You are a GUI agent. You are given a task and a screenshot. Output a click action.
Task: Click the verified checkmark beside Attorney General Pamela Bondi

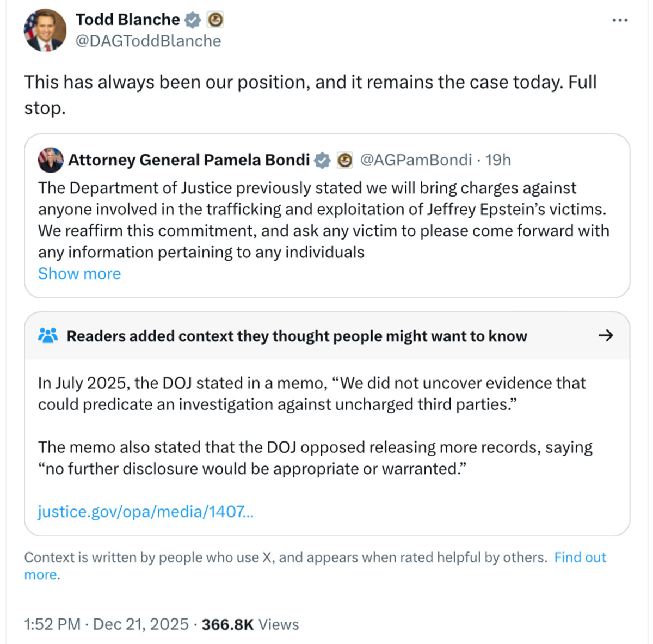pos(322,160)
